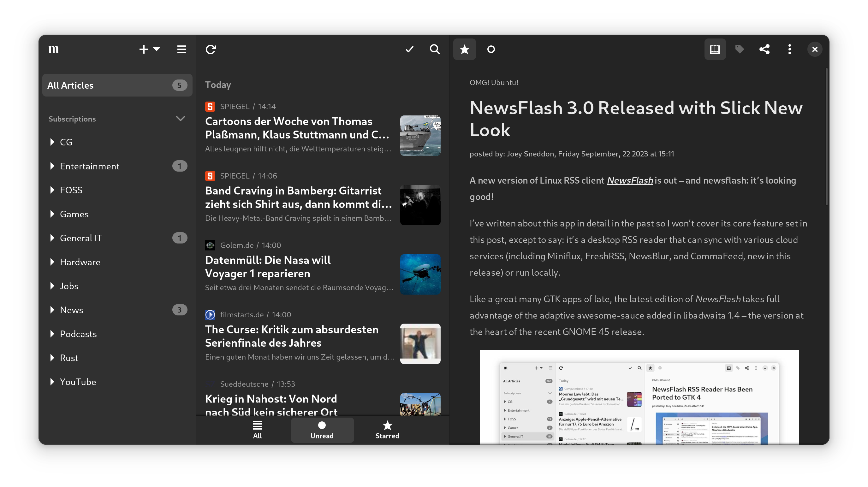868x487 pixels.
Task: Click the embedded NewsFlash screenshot image
Action: (639, 397)
